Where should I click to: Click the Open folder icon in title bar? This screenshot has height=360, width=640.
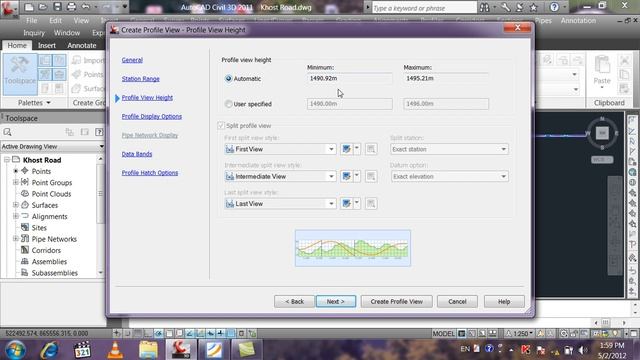42,7
